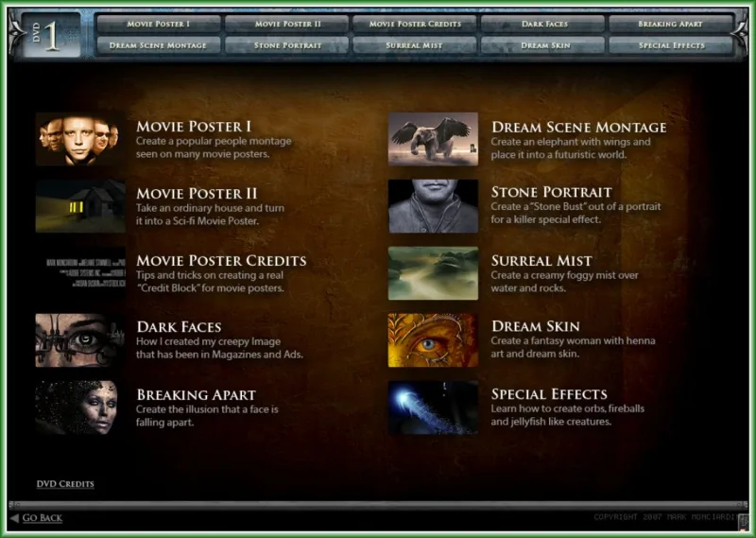756x538 pixels.
Task: Open the winged elephant thumbnail
Action: (433, 139)
